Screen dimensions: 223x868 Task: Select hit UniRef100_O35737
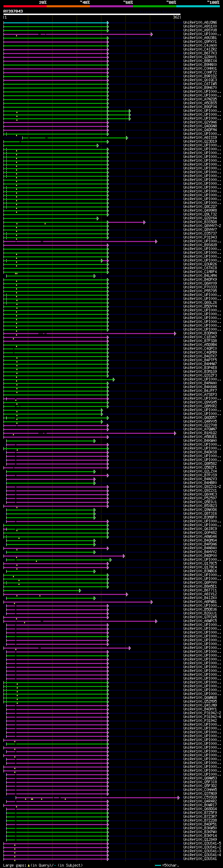tap(200, 234)
